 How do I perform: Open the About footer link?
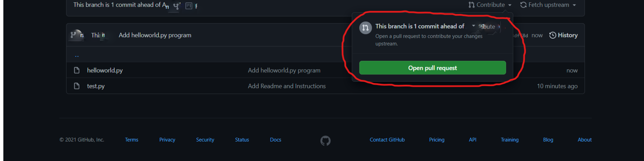click(585, 140)
